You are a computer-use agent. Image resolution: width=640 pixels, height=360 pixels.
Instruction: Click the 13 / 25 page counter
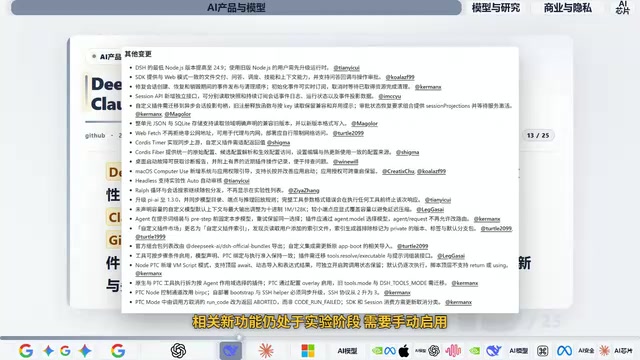538,135
